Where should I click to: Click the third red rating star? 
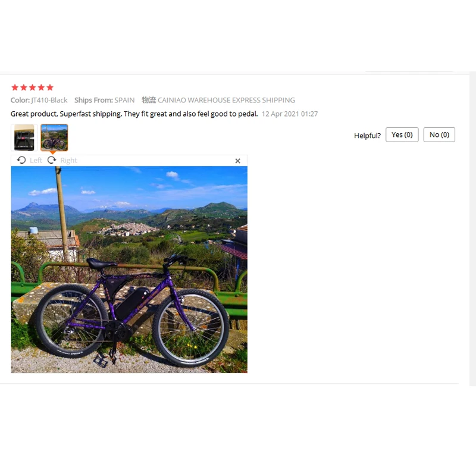point(33,87)
